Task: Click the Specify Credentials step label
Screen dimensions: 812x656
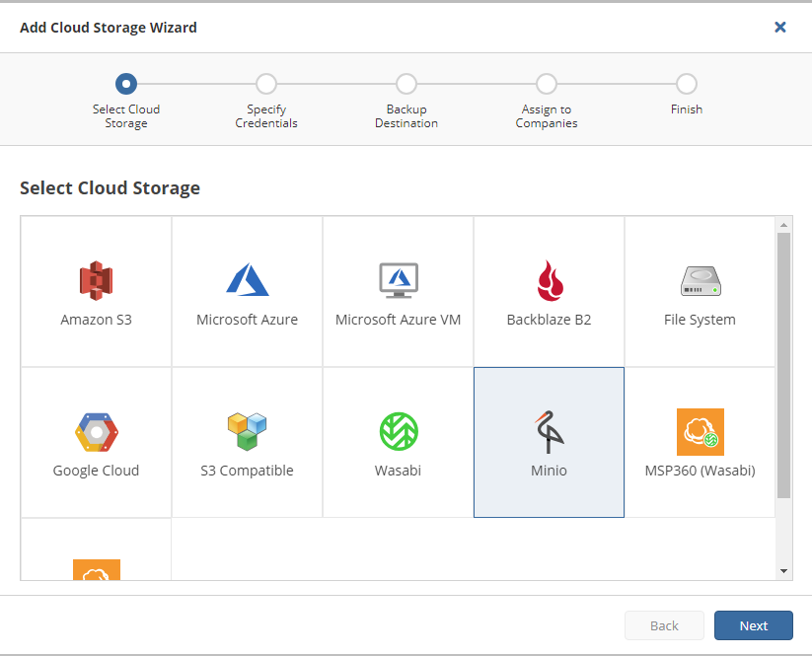Action: point(266,116)
